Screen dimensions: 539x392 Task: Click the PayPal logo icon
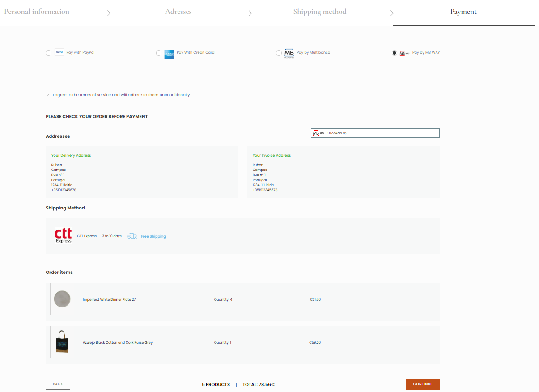tap(59, 52)
